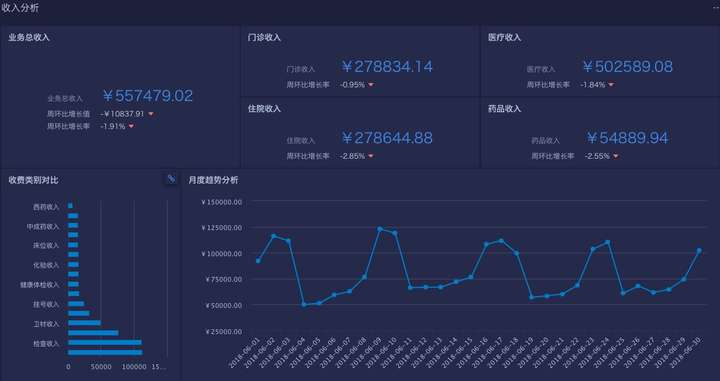The height and width of the screenshot is (381, 720).
Task: Click the 月度趋势分析 chart title
Action: 213,180
